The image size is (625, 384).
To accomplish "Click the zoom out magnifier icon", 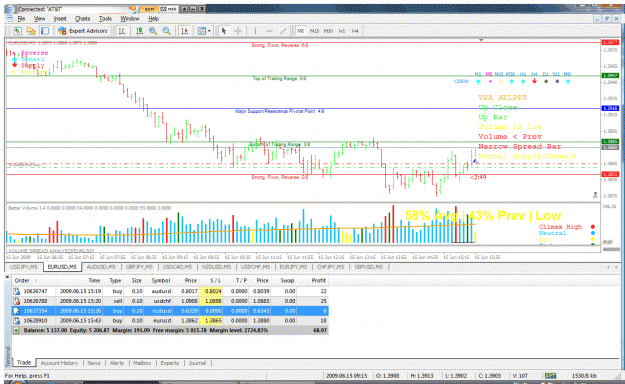I will [x=166, y=31].
